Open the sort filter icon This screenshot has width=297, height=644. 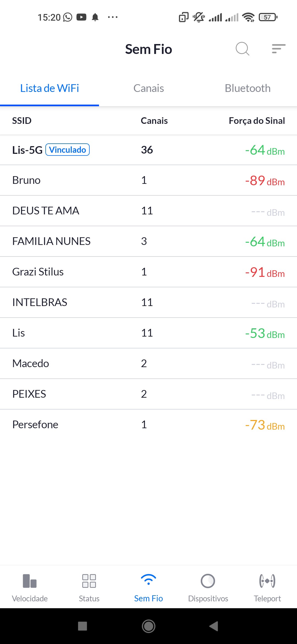(278, 49)
